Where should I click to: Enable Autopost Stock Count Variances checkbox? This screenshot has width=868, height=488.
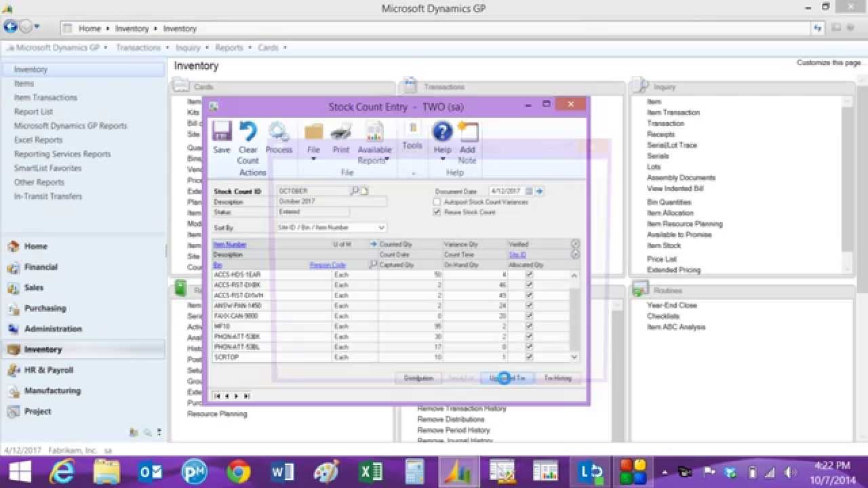coord(437,202)
